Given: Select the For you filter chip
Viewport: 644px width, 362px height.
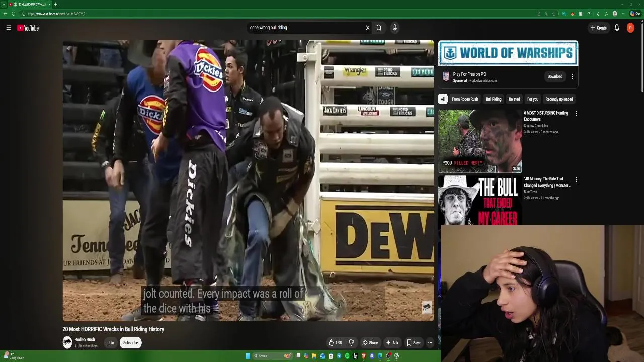Looking at the screenshot, I should pos(533,99).
